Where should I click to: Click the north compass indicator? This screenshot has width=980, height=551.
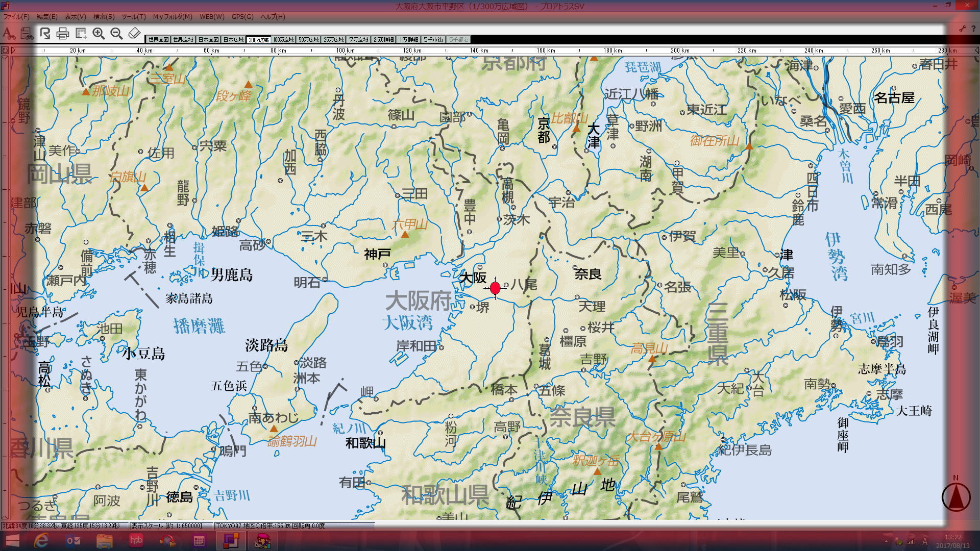(955, 496)
